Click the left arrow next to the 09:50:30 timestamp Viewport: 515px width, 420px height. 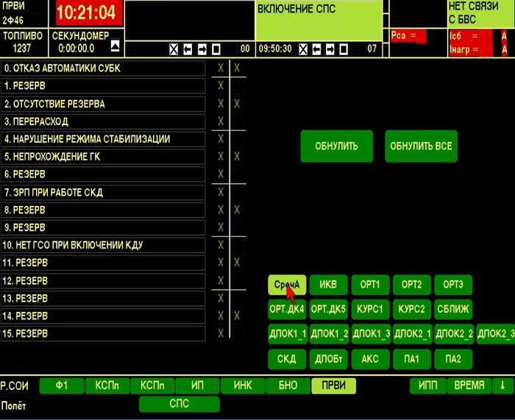coord(316,49)
